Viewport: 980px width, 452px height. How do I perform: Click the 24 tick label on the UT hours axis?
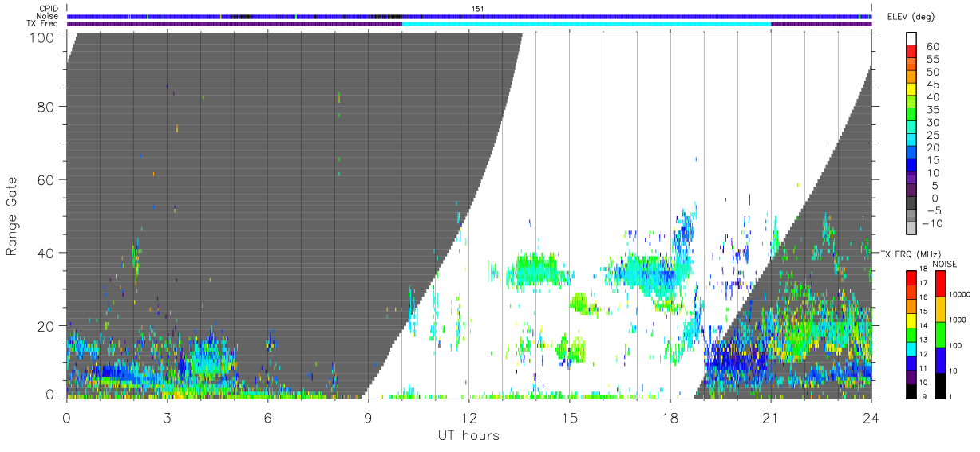871,417
